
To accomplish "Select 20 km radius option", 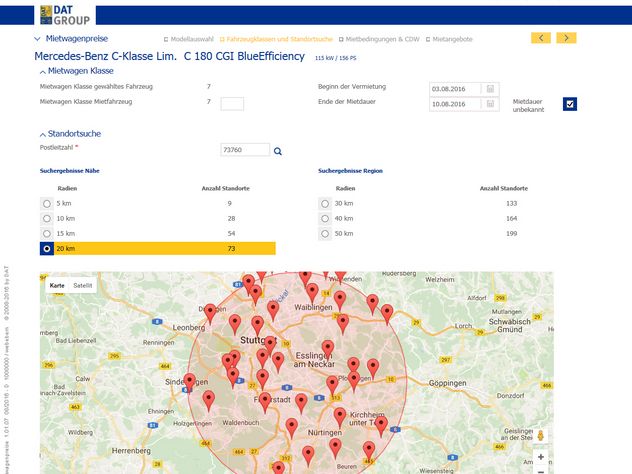I will point(47,249).
